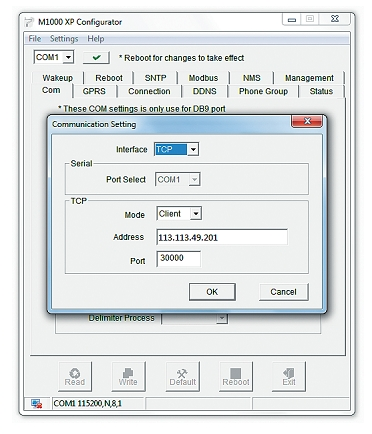Image resolution: width=372 pixels, height=434 pixels.
Task: Click OK in Communication Setting dialog
Action: point(212,292)
